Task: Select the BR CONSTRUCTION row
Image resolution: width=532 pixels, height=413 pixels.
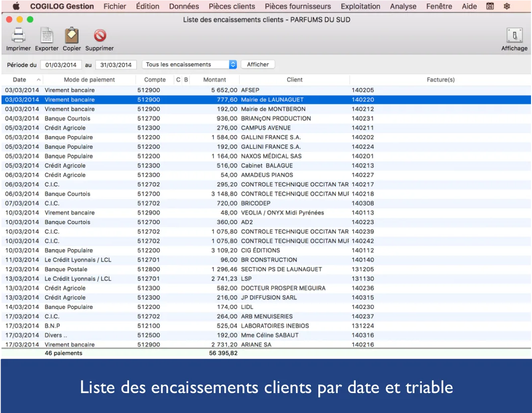Action: coord(266,260)
